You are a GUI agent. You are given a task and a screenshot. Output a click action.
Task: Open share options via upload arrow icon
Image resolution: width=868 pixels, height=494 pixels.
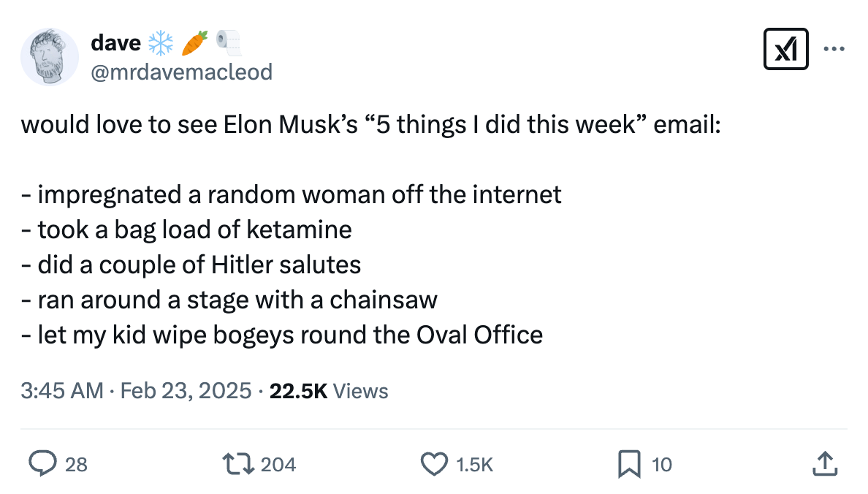click(824, 463)
